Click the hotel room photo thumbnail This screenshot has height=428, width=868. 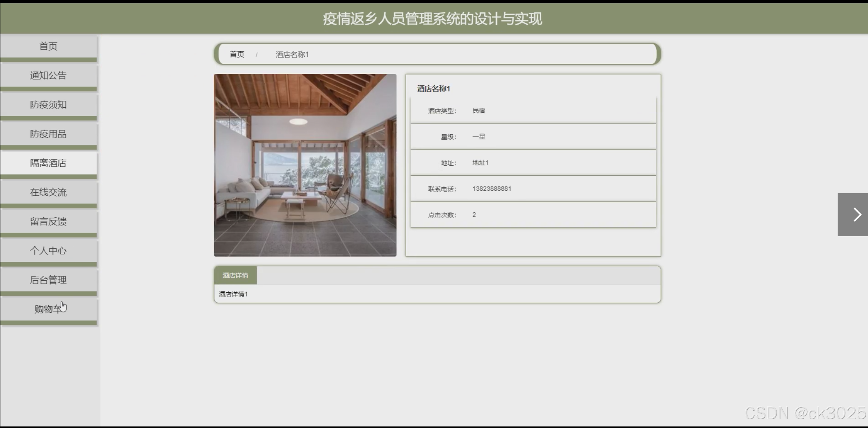coord(305,165)
